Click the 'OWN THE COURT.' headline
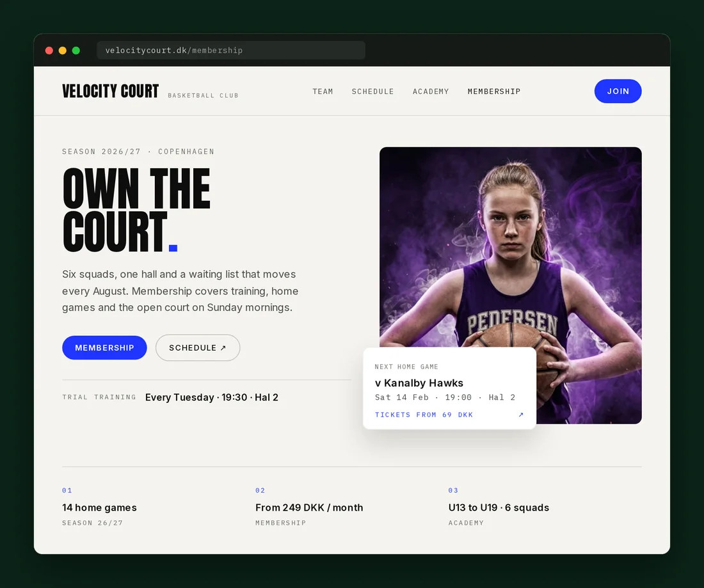This screenshot has width=704, height=588. pyautogui.click(x=136, y=210)
